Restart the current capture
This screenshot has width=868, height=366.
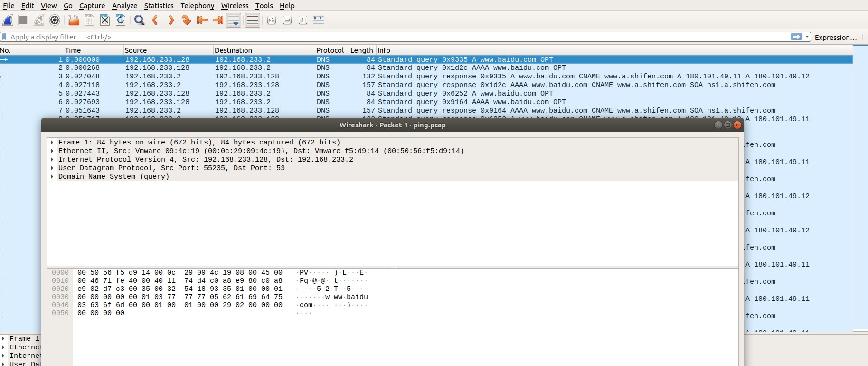(39, 20)
